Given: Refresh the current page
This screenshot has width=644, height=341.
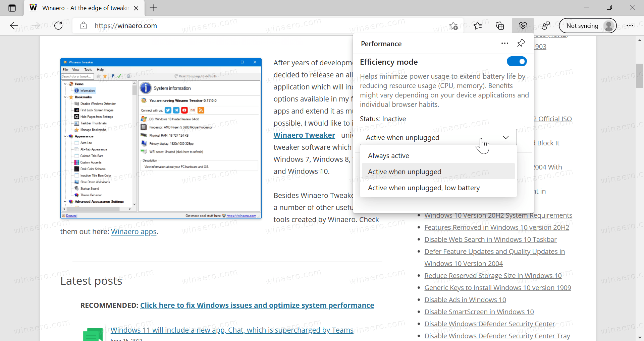Looking at the screenshot, I should point(58,26).
